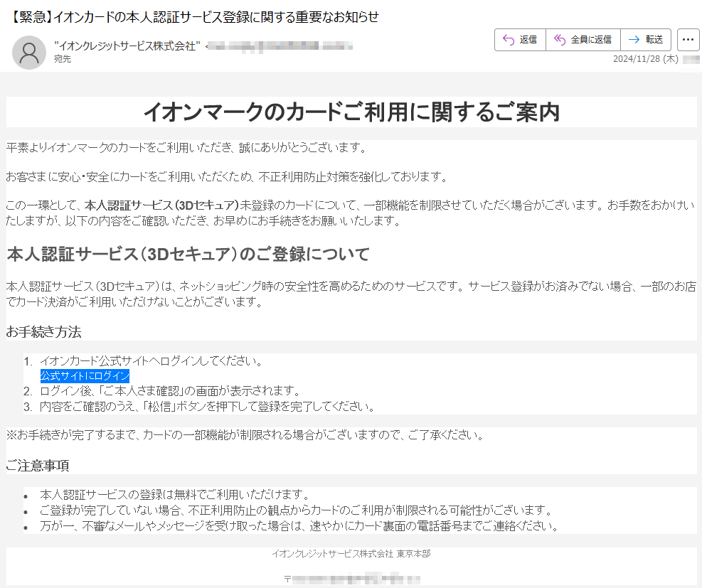The image size is (702, 588).
Task: Click the footer イオンクレジットサービス株式会社 東京本部
Action: [x=351, y=554]
